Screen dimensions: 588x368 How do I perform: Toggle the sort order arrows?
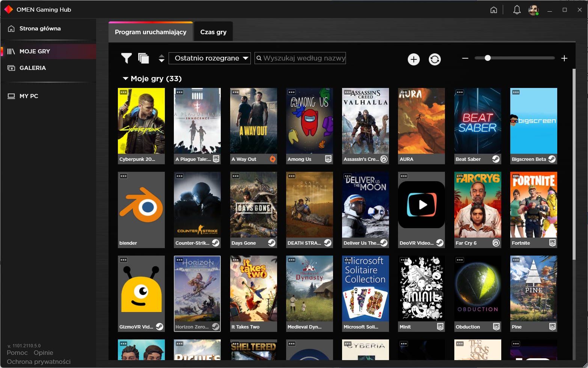click(x=161, y=58)
